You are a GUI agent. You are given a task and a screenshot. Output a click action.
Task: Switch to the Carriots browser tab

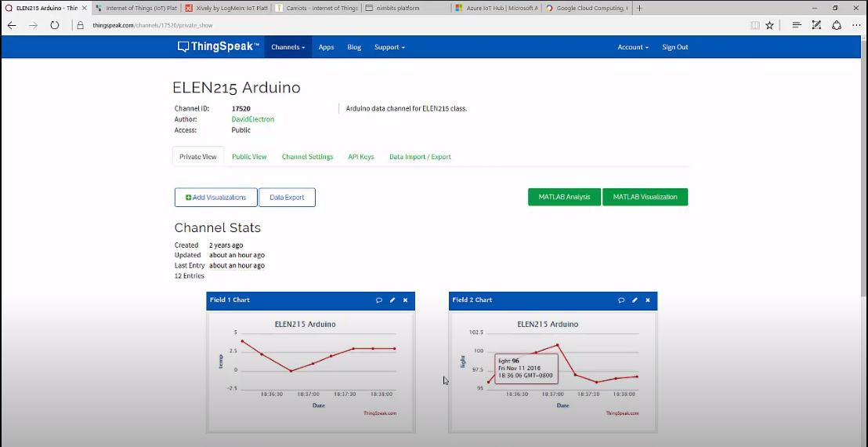click(316, 9)
